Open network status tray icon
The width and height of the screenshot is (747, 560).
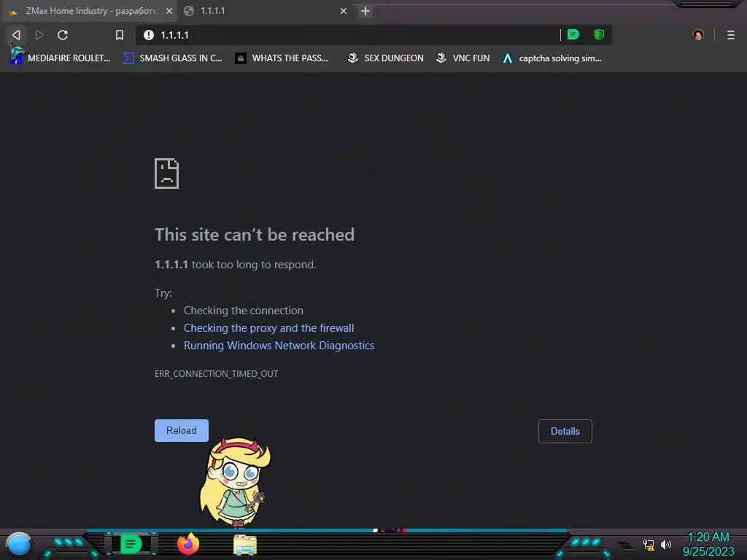coord(649,544)
